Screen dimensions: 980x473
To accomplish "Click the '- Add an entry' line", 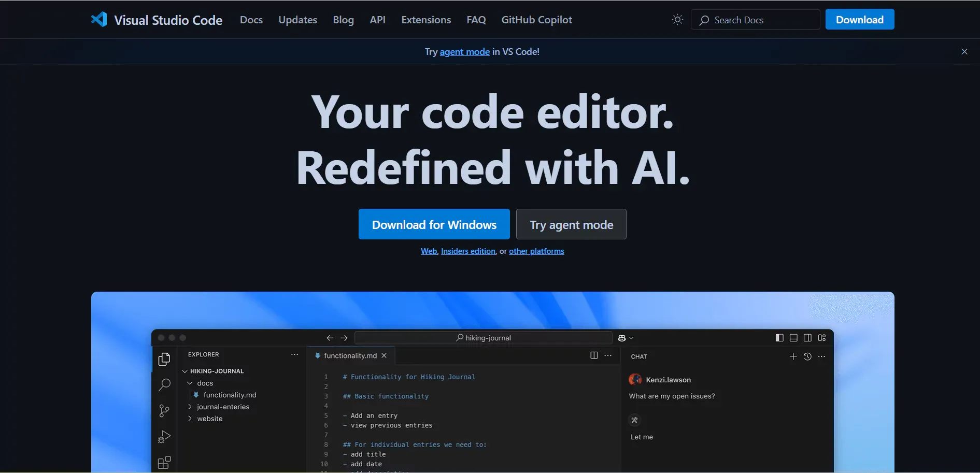I will click(370, 415).
